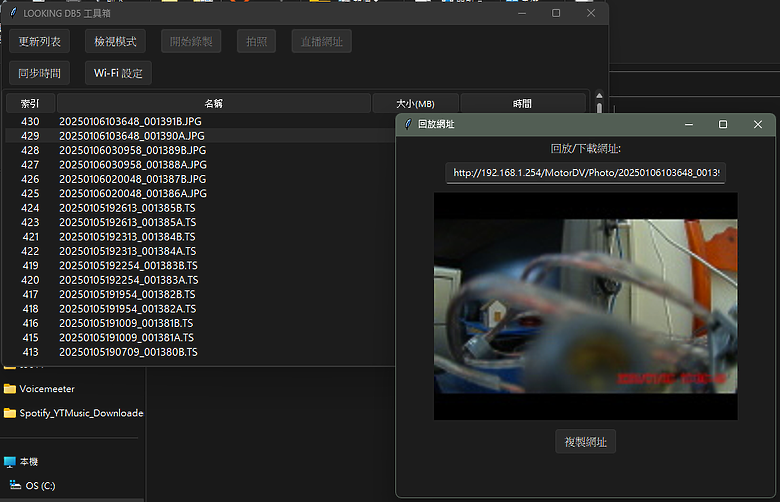Click index 430 in the list
This screenshot has width=780, height=502.
[30, 121]
